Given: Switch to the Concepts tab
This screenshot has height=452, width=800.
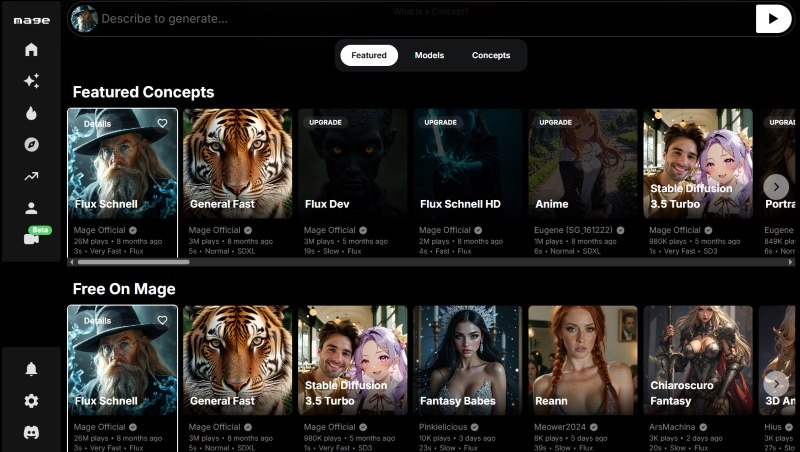Looking at the screenshot, I should point(491,56).
